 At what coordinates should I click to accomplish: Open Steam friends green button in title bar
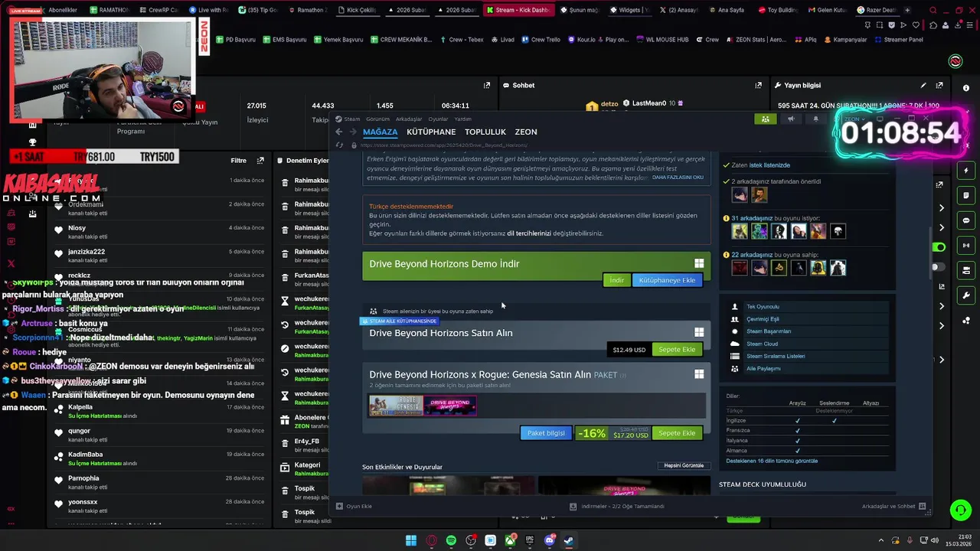(765, 119)
